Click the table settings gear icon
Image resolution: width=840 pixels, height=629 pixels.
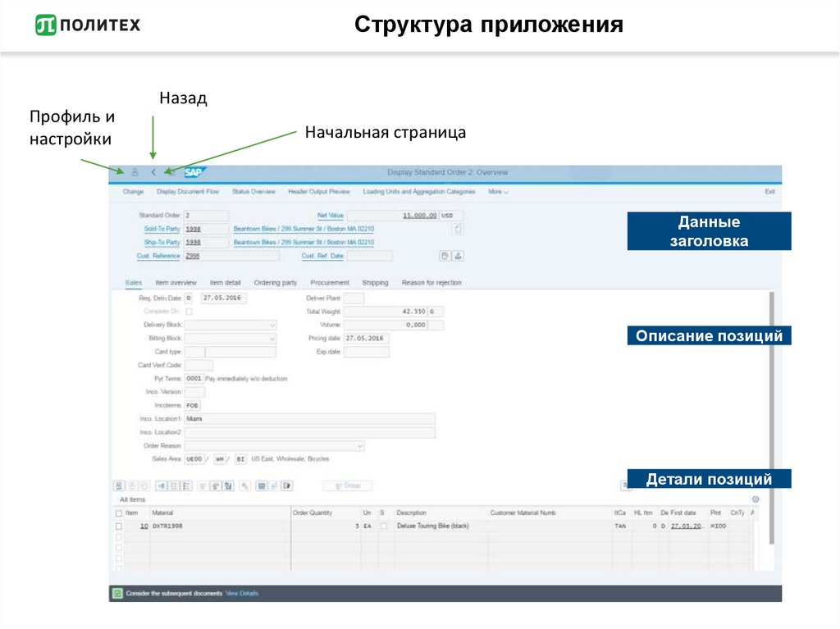(x=756, y=499)
